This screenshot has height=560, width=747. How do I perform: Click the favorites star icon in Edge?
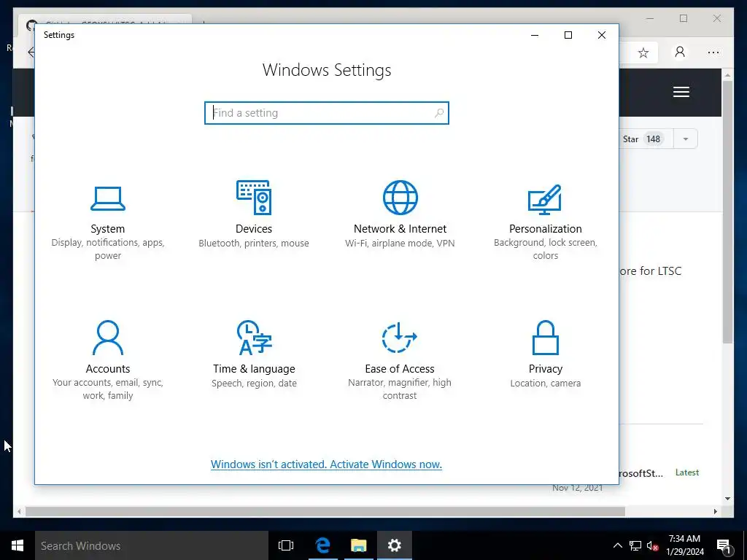643,52
